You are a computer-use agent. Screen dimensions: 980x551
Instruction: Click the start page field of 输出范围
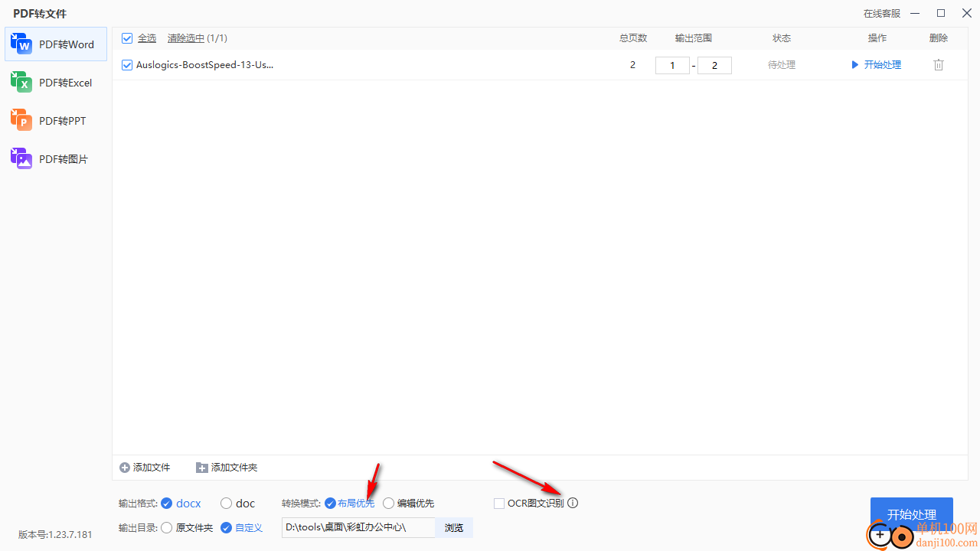point(672,66)
